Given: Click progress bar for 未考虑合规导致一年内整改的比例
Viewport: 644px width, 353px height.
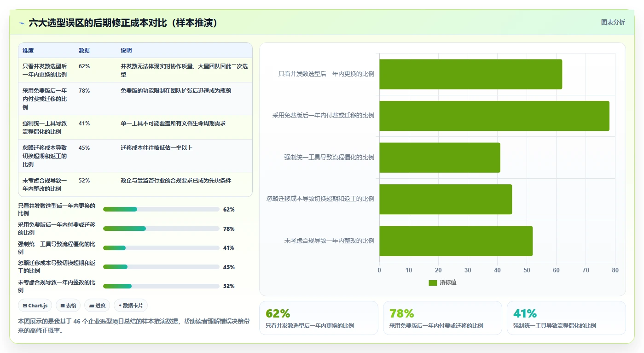Looking at the screenshot, I should tap(161, 286).
